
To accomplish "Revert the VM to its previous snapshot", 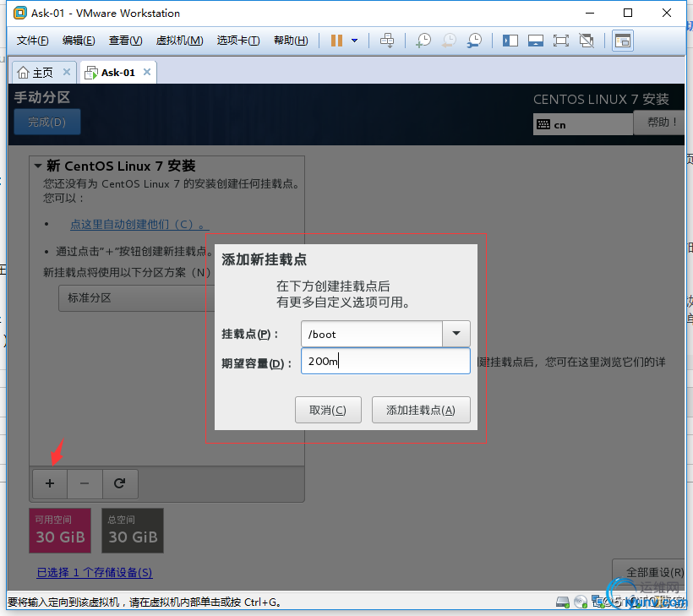I will [x=449, y=41].
